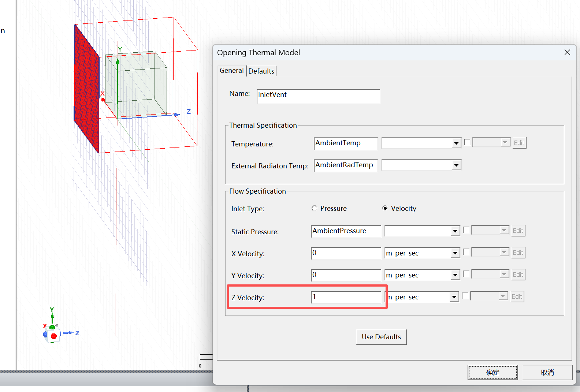Confirm with the 确定 button
Viewport: 580px width, 392px height.
[492, 373]
